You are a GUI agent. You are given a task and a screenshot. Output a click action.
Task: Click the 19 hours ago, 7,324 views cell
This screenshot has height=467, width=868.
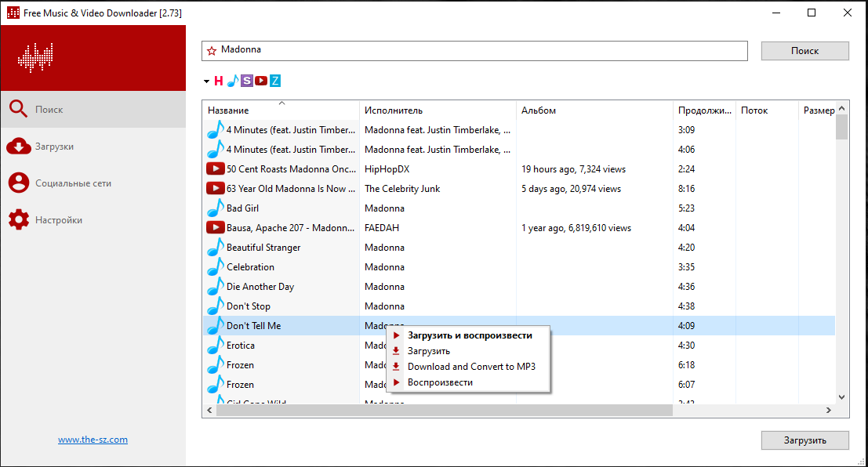[x=573, y=168]
